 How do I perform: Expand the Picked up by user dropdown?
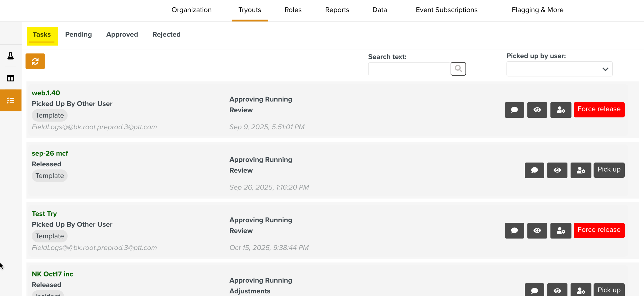[x=559, y=69]
